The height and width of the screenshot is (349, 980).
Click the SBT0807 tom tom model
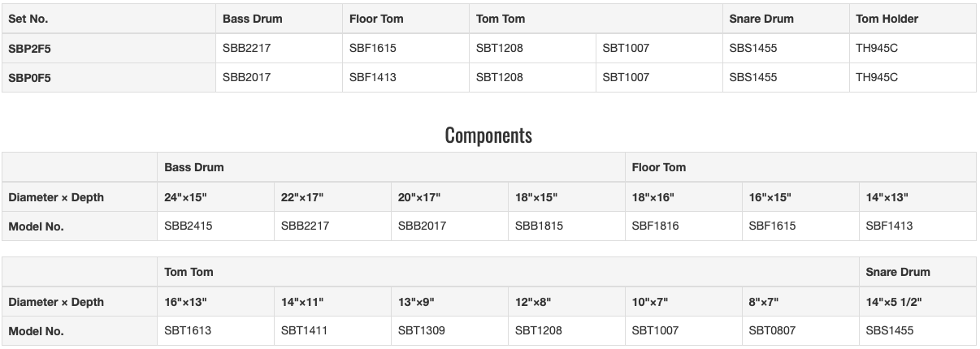[800, 331]
